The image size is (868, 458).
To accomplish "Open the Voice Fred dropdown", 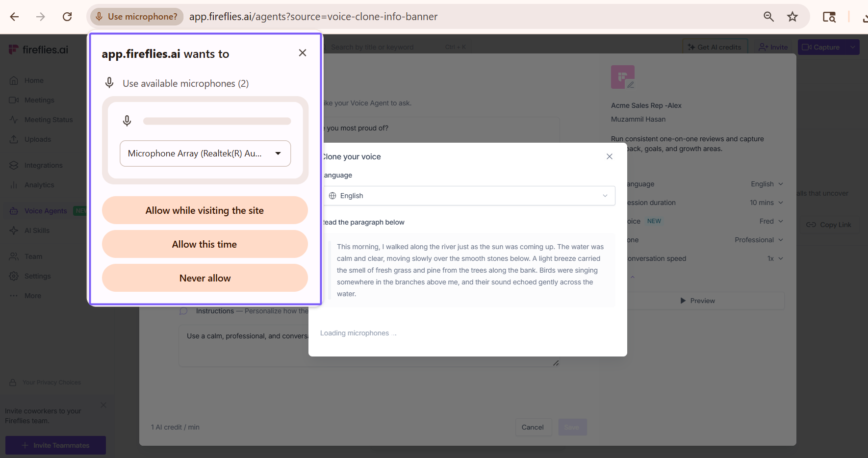I will [771, 221].
